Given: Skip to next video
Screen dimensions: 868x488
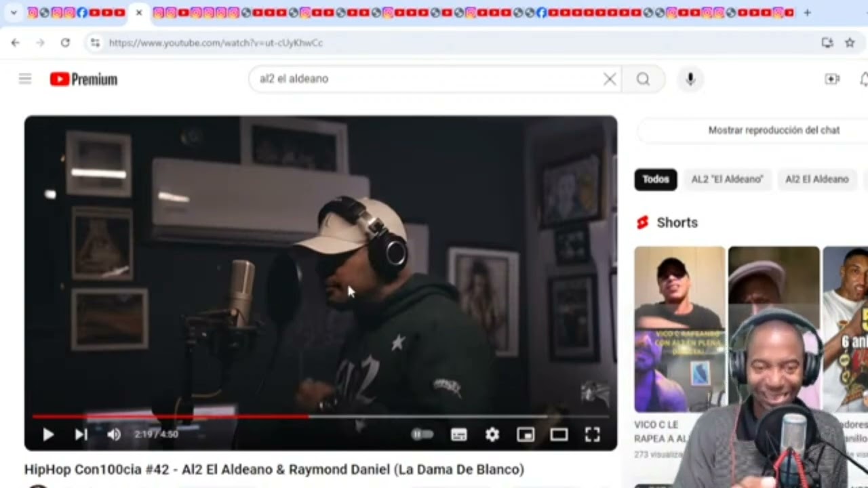Looking at the screenshot, I should click(81, 434).
